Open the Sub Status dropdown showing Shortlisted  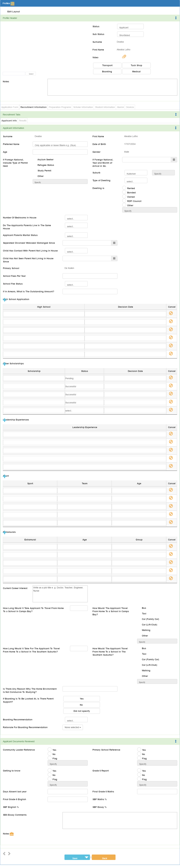[130, 34]
